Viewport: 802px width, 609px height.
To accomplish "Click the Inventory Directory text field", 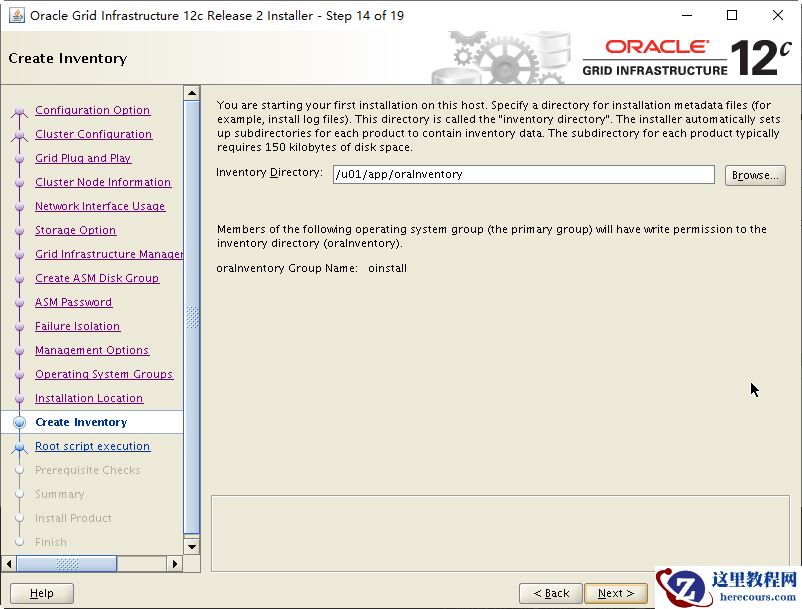I will pos(523,174).
